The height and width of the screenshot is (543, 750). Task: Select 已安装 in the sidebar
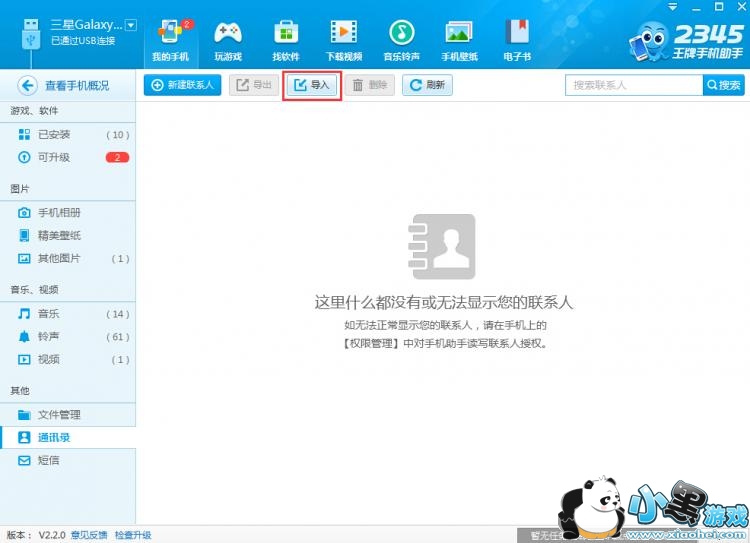(54, 135)
